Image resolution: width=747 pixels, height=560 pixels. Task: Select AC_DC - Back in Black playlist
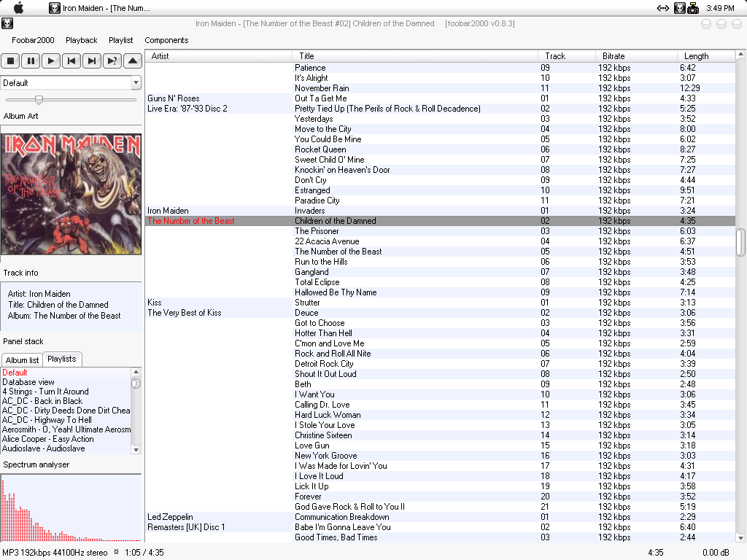point(42,401)
